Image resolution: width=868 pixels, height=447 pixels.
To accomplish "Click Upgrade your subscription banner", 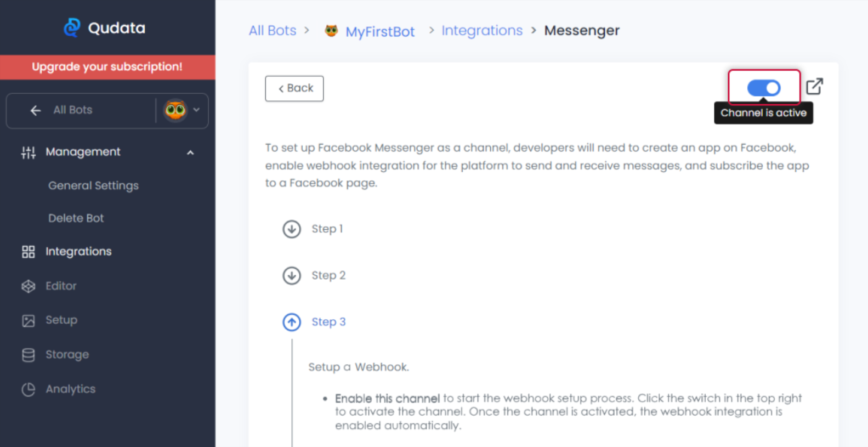I will (107, 67).
